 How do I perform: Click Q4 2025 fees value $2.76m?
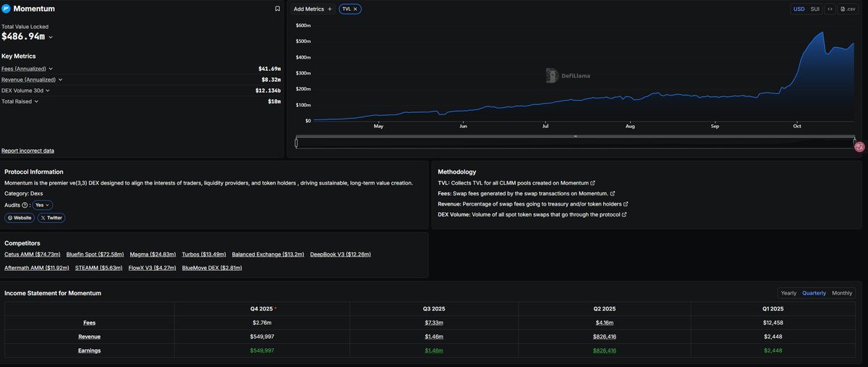coord(261,323)
